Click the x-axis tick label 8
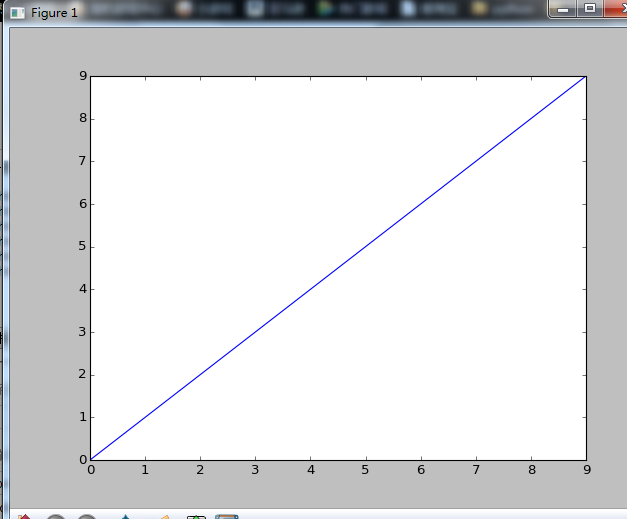Screen dimensions: 627x519 [531, 469]
